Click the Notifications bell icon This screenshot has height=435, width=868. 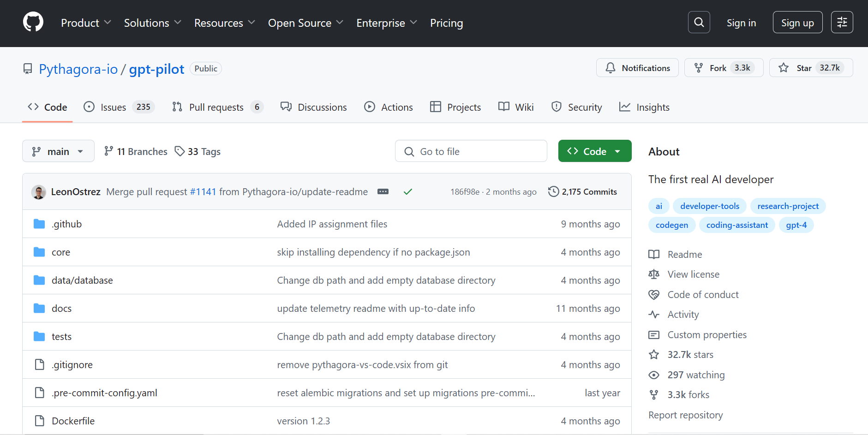coord(611,68)
